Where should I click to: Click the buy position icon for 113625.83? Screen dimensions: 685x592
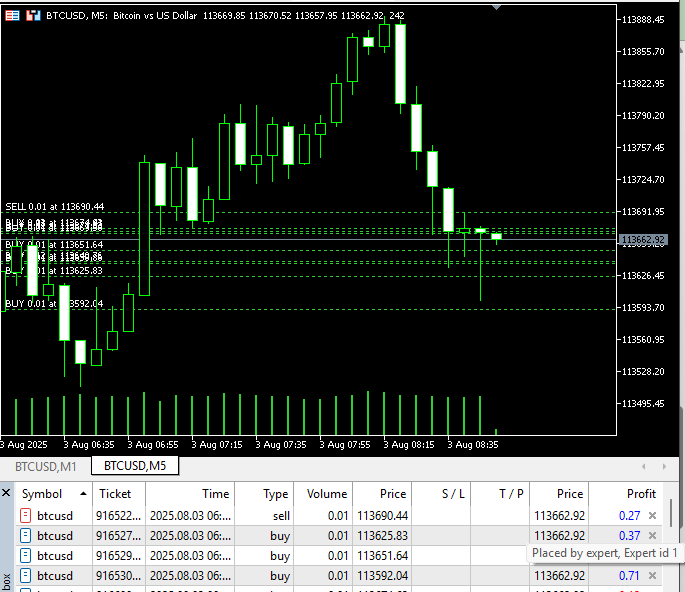click(x=26, y=536)
